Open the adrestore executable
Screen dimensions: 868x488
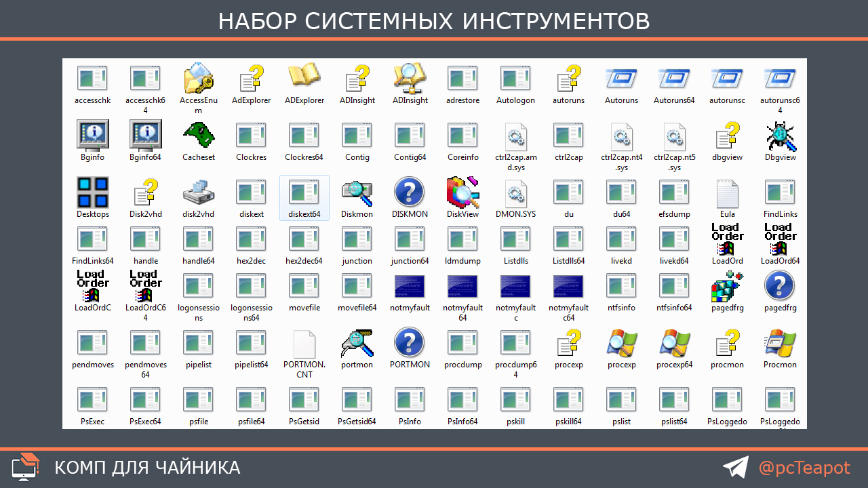[462, 79]
